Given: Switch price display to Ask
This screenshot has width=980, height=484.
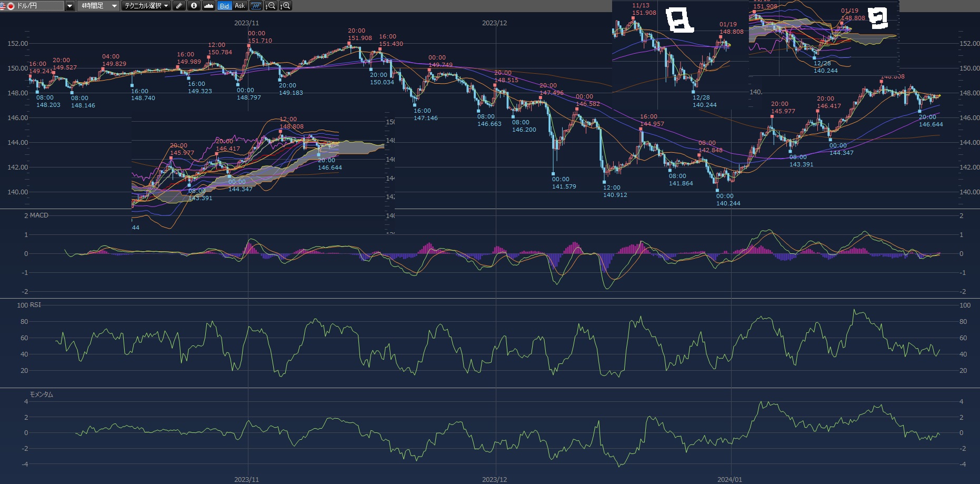Looking at the screenshot, I should pyautogui.click(x=239, y=6).
